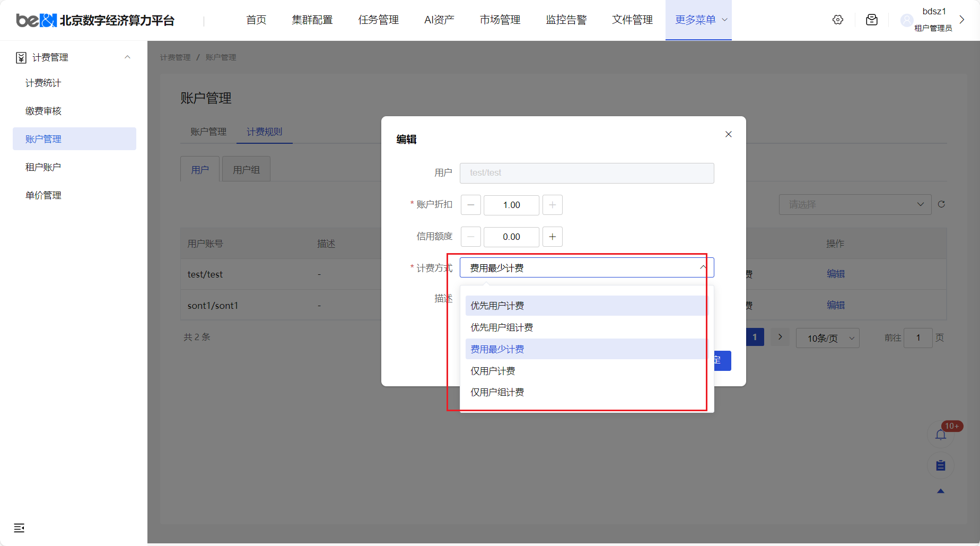The image size is (980, 546).
Task: Switch to the 计费规则 tab
Action: 264,132
